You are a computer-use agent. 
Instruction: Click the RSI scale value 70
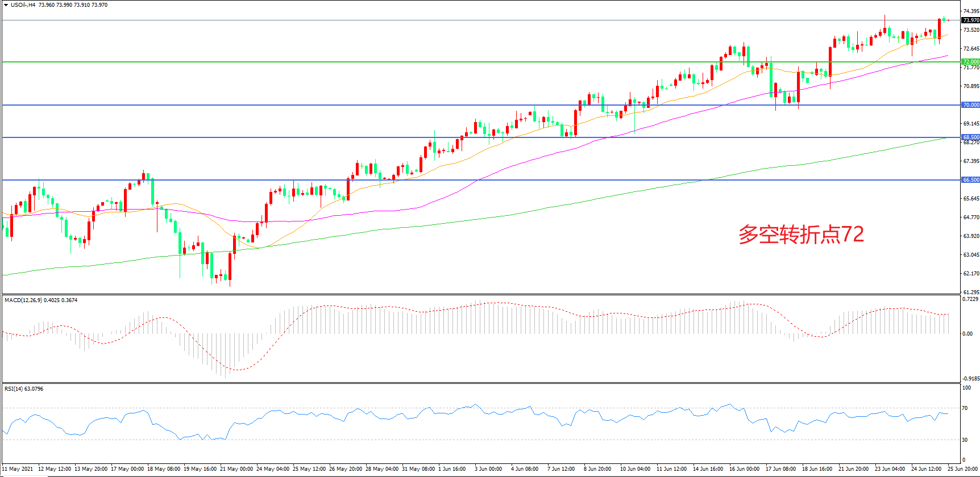pyautogui.click(x=965, y=408)
